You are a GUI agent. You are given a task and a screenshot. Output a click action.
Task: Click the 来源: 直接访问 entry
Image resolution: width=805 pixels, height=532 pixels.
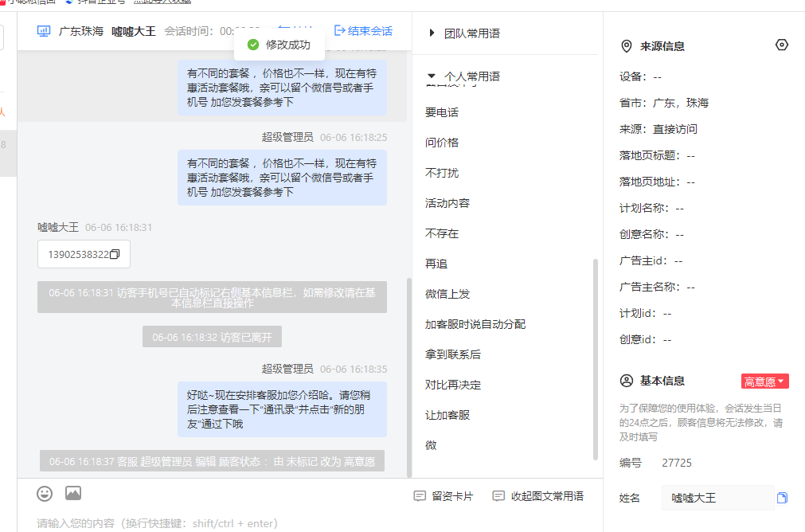click(x=658, y=129)
